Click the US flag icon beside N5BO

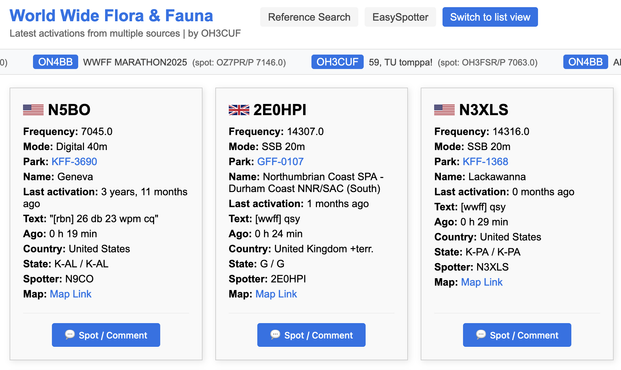point(33,110)
